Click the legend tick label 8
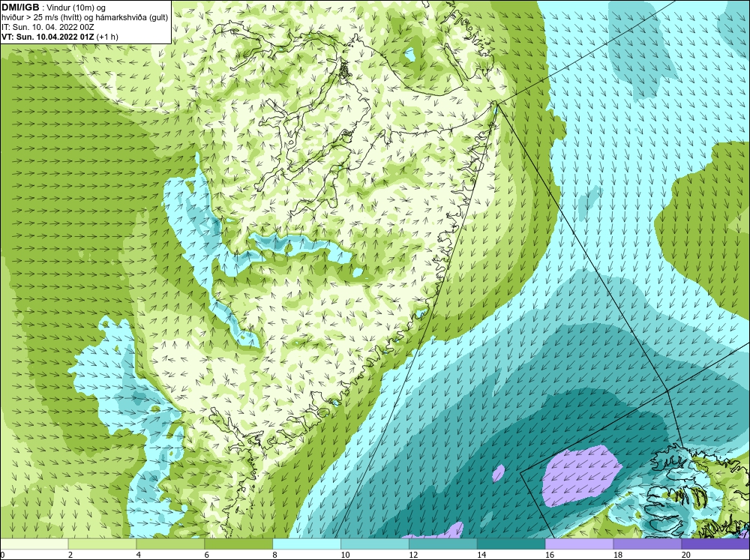Screen dimensions: 750x560 click(x=275, y=555)
